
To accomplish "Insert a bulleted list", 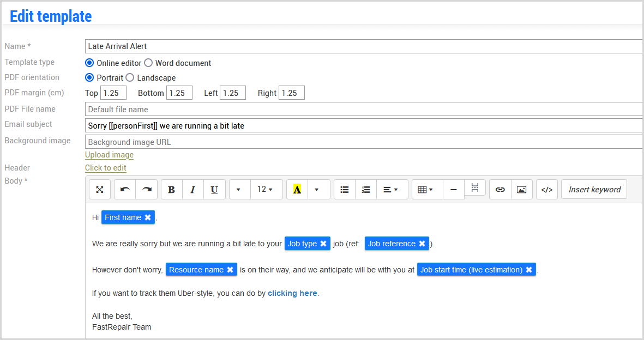I will pos(344,190).
